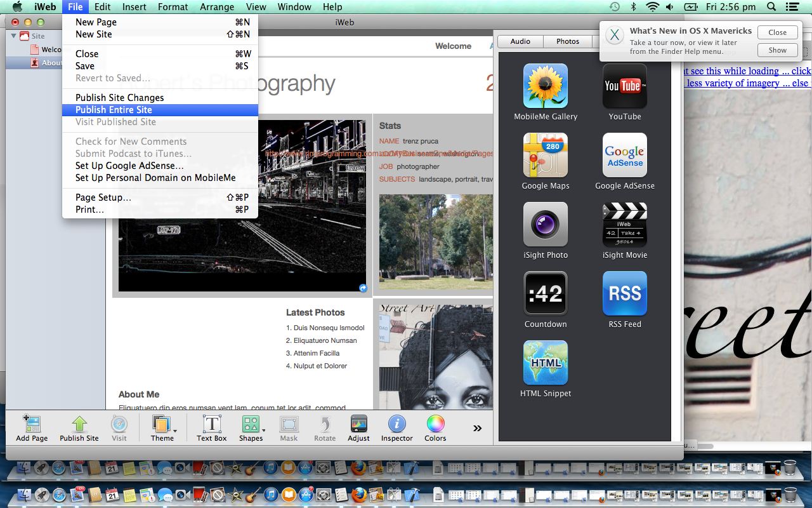Add the Countdown widget

[545, 293]
